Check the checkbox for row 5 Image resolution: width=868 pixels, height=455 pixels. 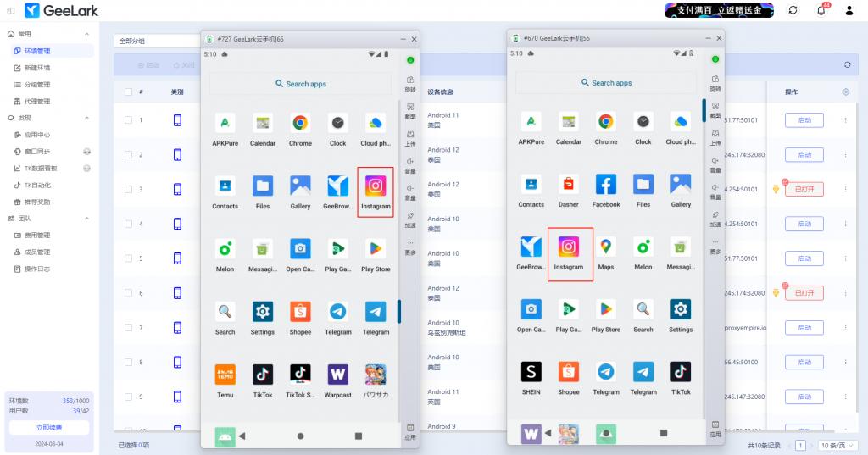[x=128, y=258]
